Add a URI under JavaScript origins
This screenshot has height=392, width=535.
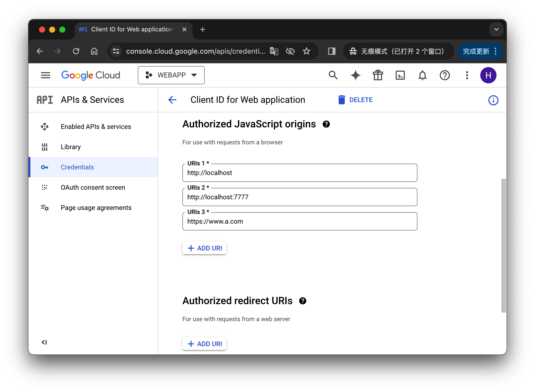pyautogui.click(x=204, y=248)
